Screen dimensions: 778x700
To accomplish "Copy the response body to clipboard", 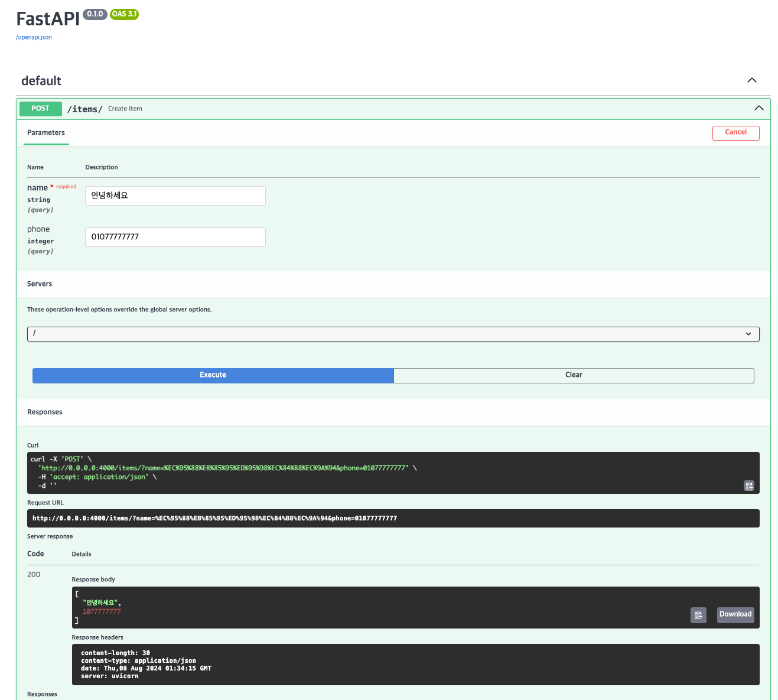I will pyautogui.click(x=698, y=615).
